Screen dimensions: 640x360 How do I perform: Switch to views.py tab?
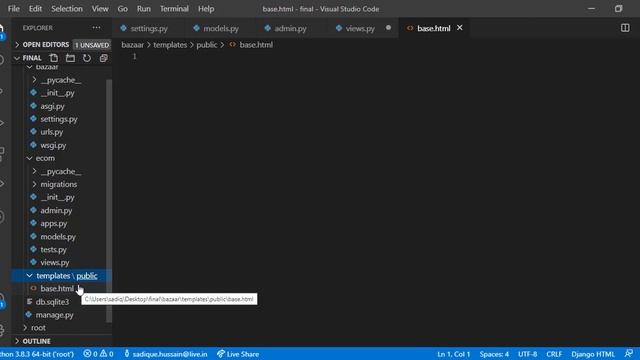pyautogui.click(x=359, y=28)
